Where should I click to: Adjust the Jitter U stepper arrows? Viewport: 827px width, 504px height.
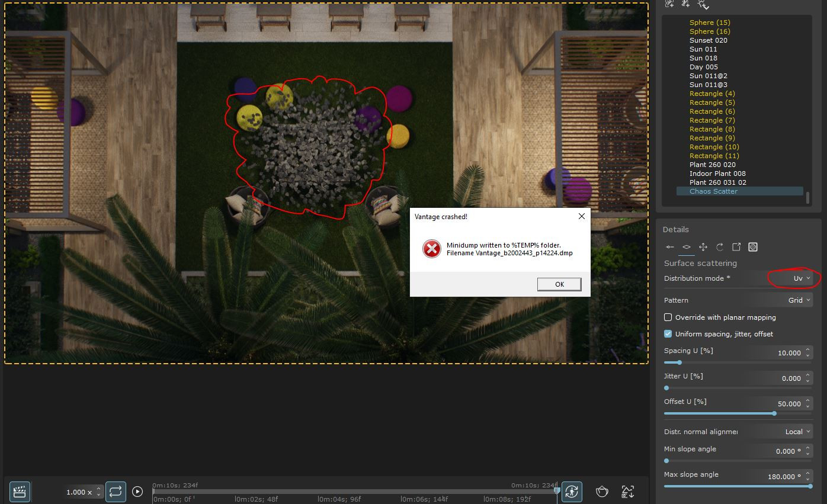click(809, 378)
